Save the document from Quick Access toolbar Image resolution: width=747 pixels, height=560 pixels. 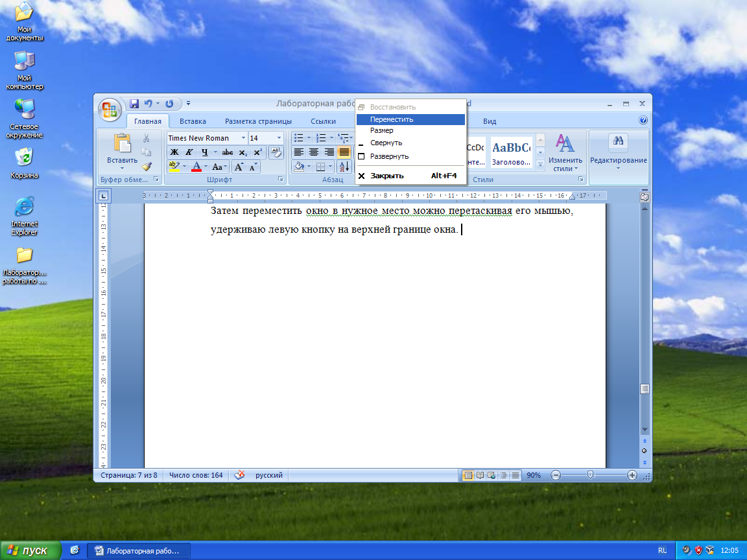click(x=134, y=103)
